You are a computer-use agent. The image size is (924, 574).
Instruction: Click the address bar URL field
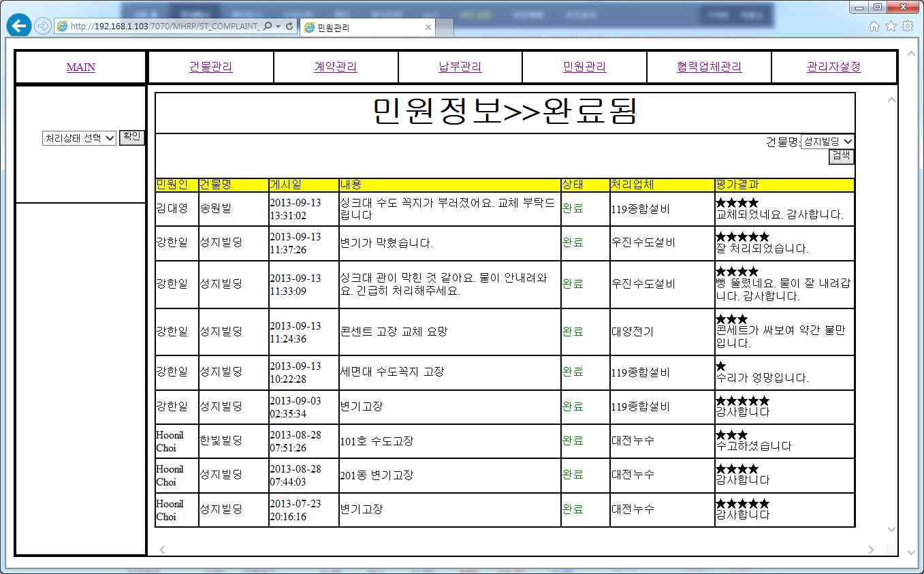[x=164, y=26]
